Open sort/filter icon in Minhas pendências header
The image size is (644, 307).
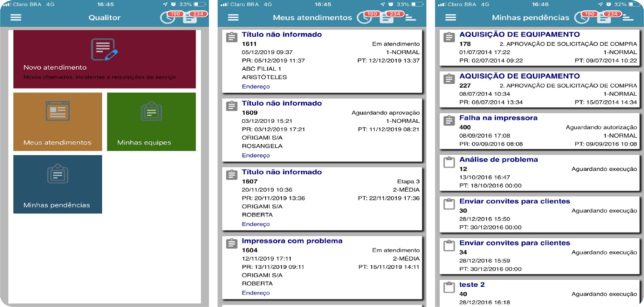click(628, 17)
